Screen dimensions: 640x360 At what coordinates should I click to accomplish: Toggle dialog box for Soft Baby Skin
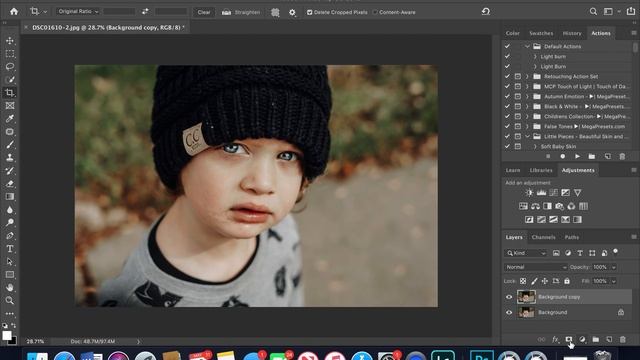518,146
